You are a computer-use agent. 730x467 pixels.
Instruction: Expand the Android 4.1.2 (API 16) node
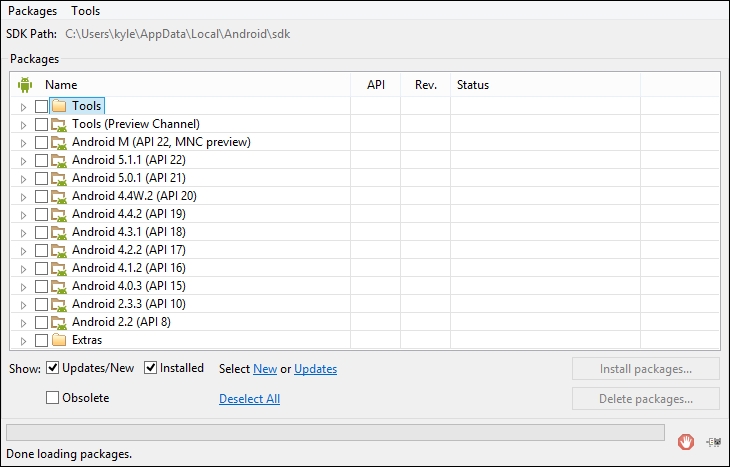[23, 269]
